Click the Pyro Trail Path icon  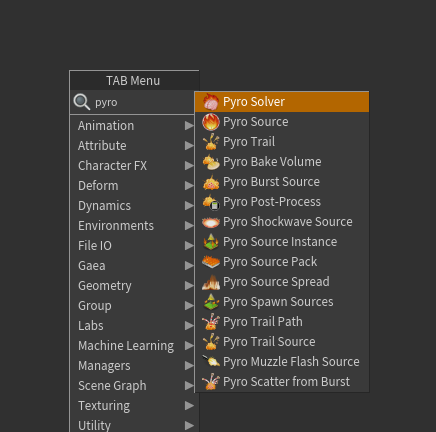[x=211, y=322]
